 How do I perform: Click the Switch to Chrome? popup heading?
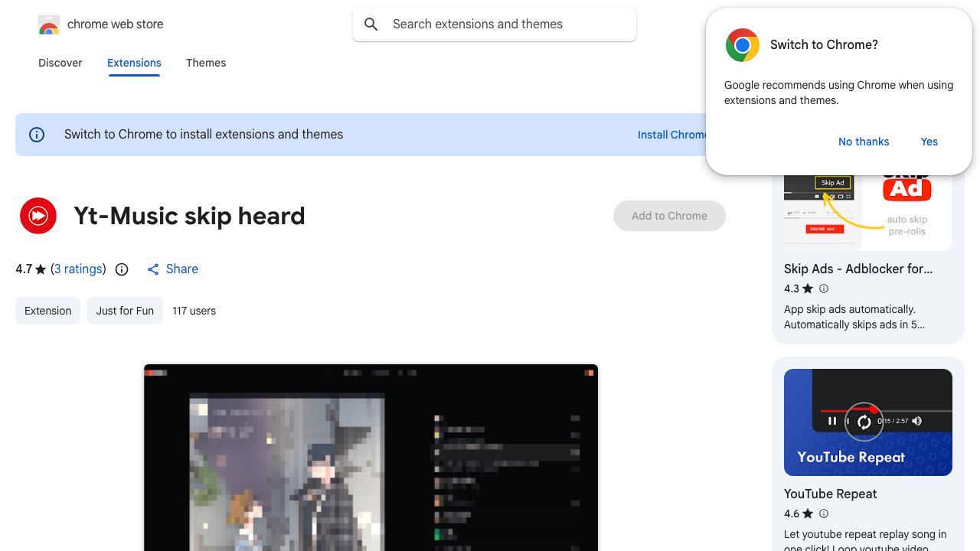point(824,45)
